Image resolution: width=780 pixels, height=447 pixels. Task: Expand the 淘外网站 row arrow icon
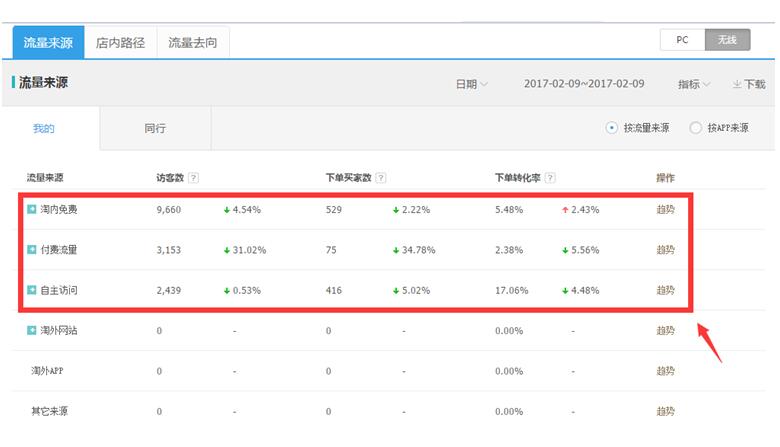click(32, 330)
